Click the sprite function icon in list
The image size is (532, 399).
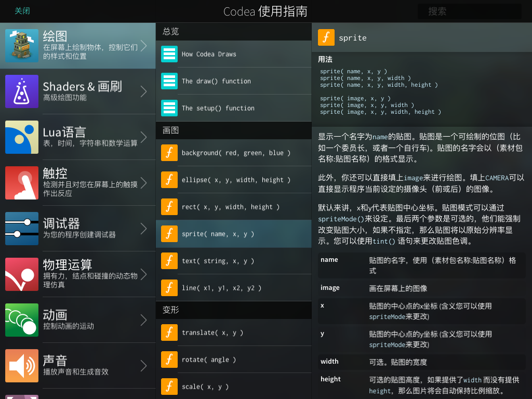[x=169, y=234]
